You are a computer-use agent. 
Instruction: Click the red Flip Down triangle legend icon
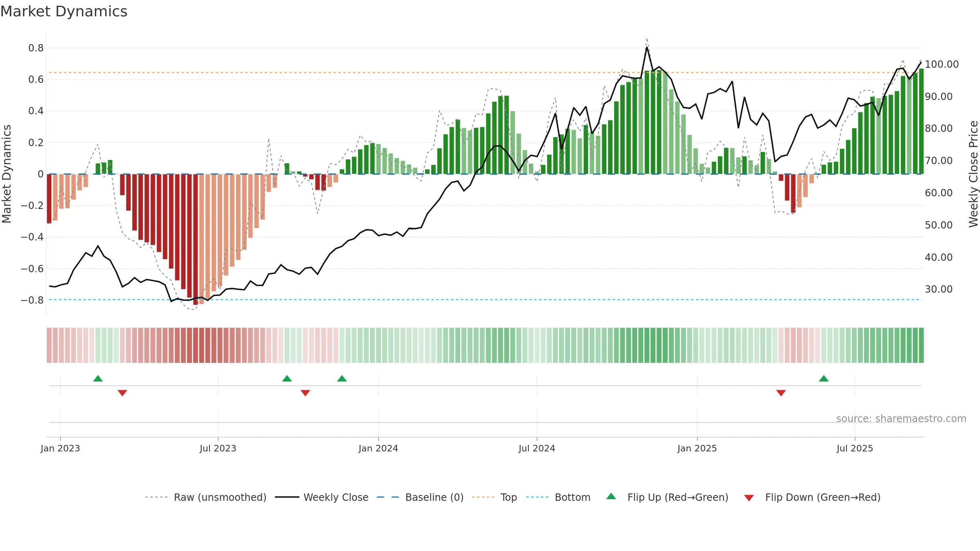coord(749,498)
